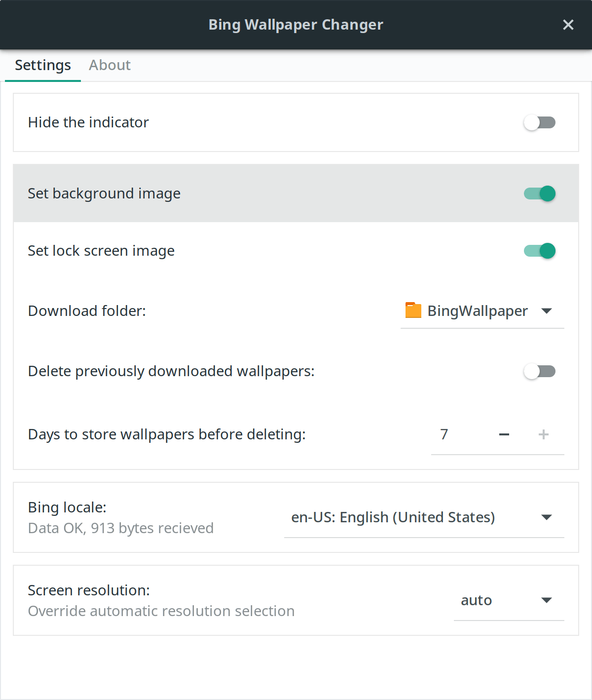Click the Data OK bytes received status text

[x=121, y=528]
